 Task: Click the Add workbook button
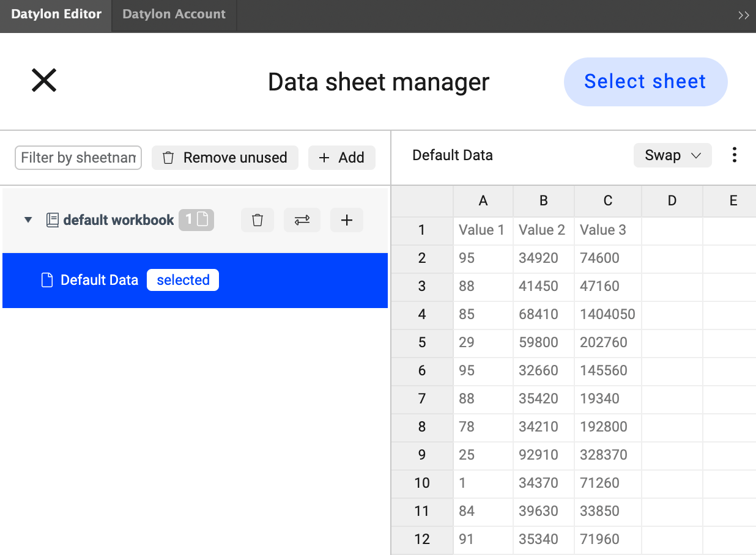coord(342,158)
